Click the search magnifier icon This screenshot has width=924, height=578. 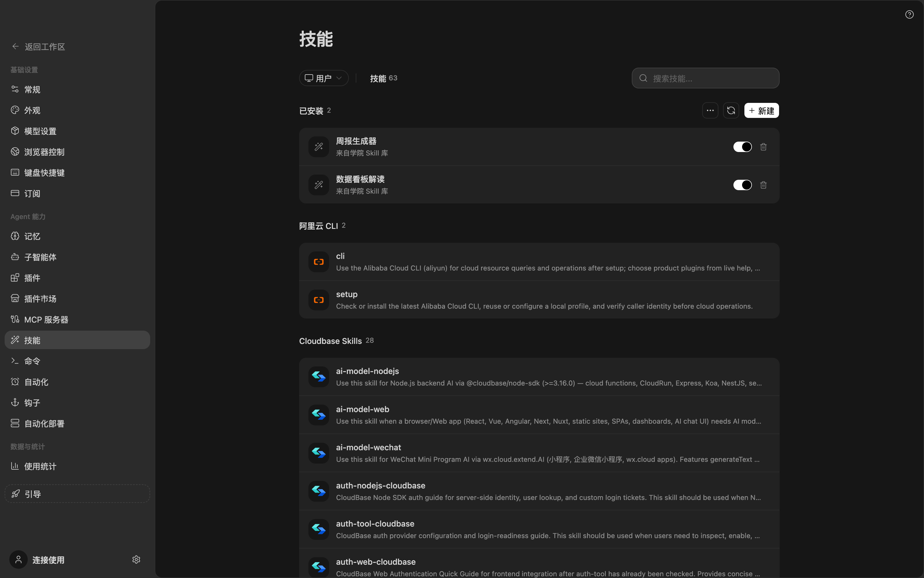643,78
